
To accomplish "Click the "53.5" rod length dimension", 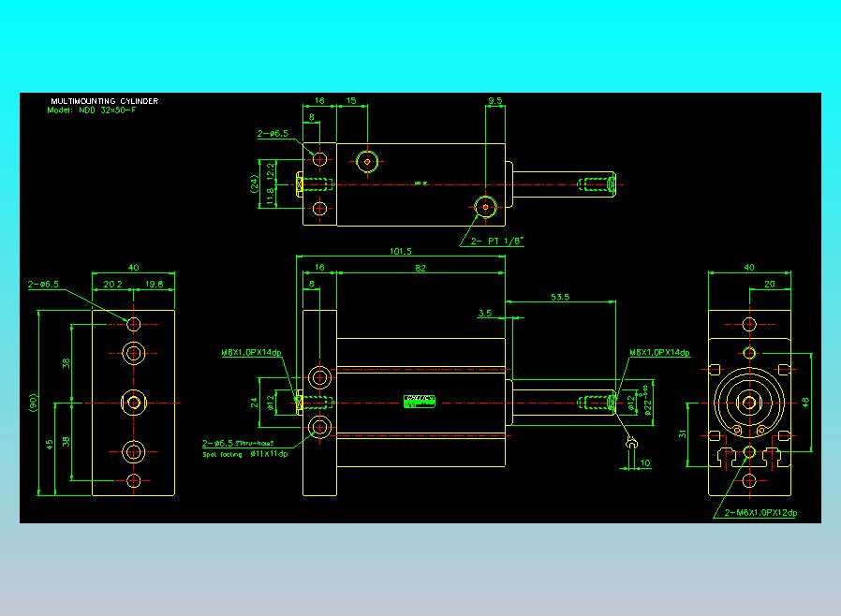I will tap(560, 297).
